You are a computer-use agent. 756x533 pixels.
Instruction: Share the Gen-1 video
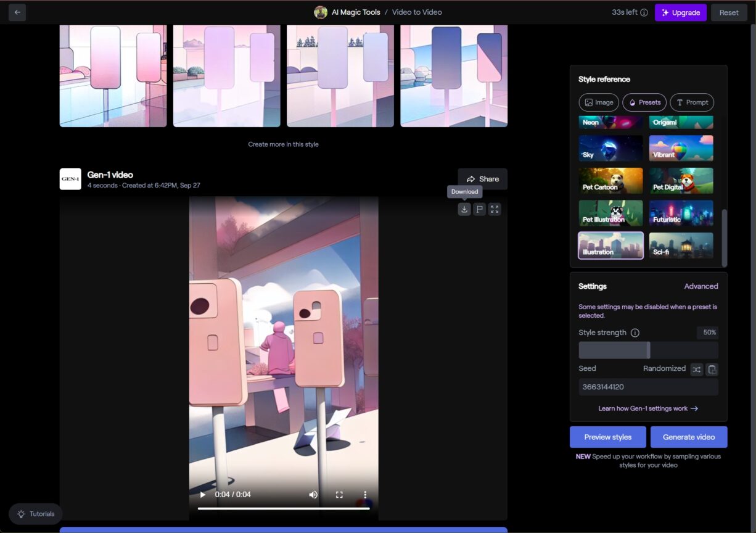482,179
